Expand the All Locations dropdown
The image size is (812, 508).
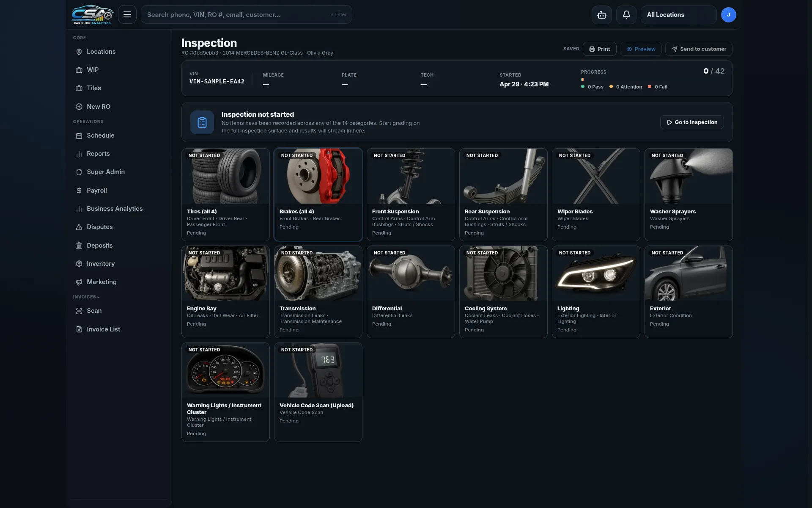pos(678,15)
